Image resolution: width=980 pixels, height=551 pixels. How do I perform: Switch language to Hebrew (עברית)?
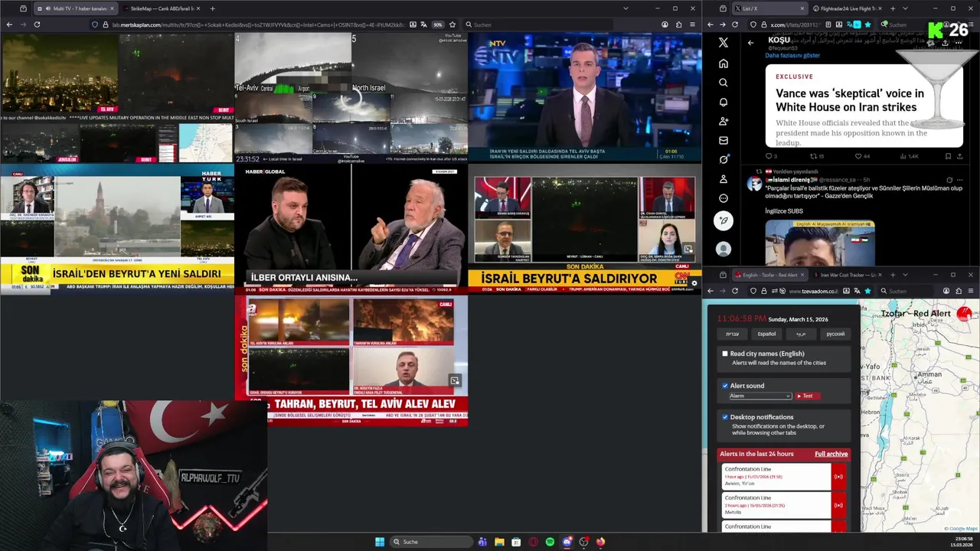coord(733,334)
